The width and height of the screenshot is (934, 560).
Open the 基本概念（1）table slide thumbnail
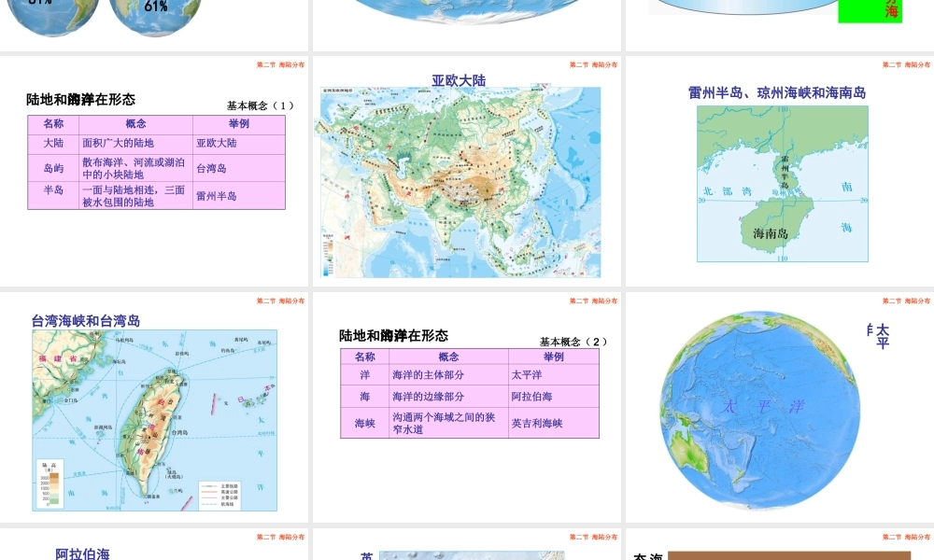coord(154,171)
